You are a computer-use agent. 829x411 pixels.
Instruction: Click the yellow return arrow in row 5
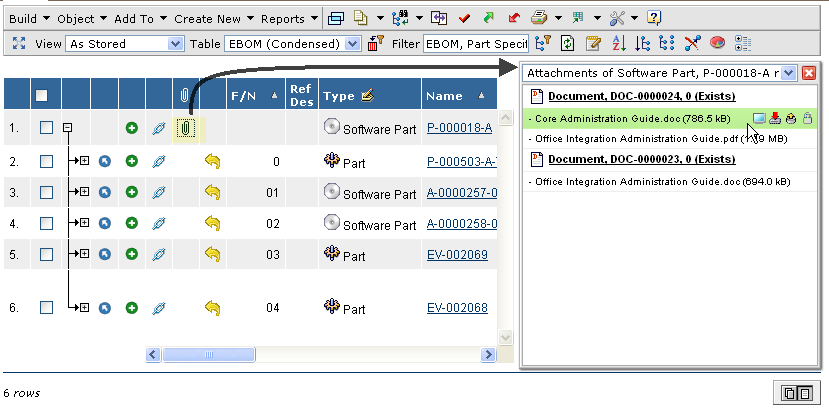point(212,255)
